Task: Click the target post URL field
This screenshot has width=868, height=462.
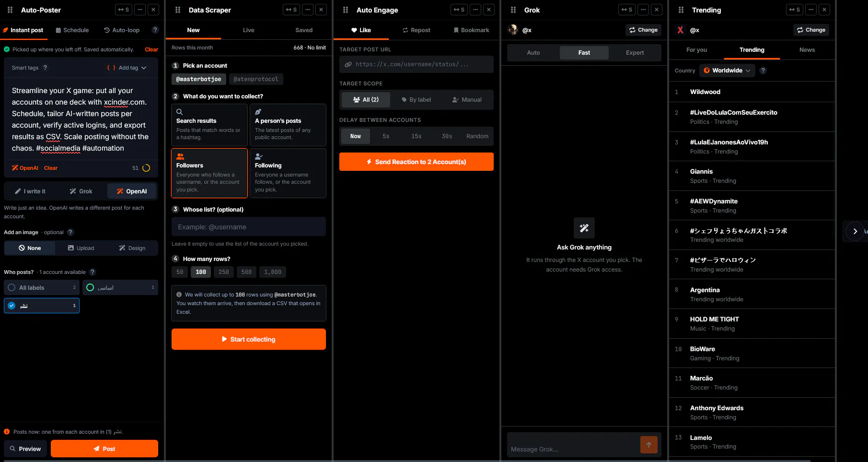Action: tap(417, 64)
